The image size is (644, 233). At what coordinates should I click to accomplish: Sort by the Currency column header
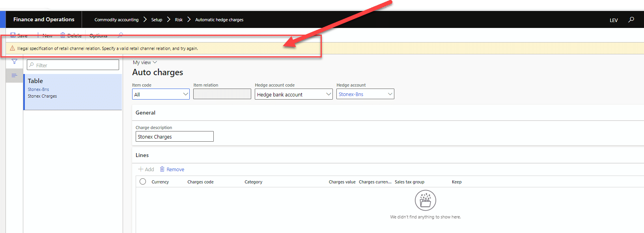(160, 182)
